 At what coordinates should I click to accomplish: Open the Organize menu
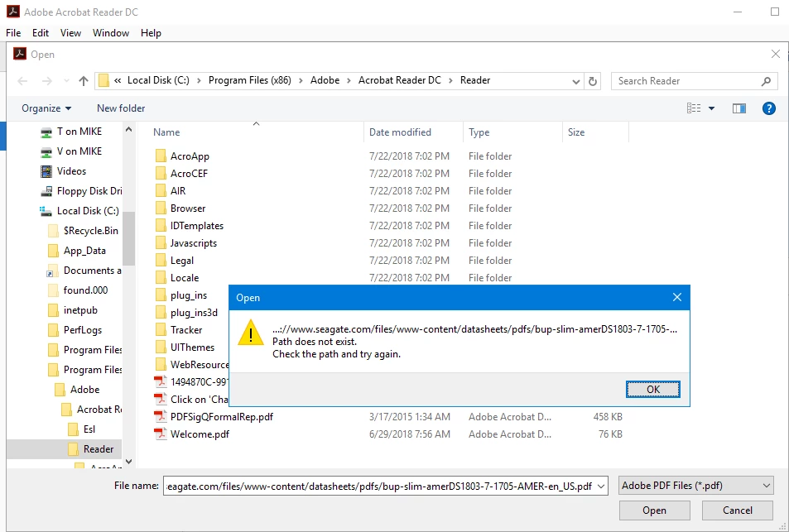(46, 108)
